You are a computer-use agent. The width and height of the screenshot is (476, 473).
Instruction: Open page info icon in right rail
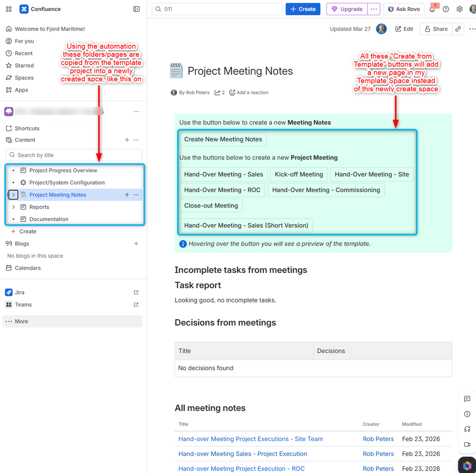(x=467, y=414)
